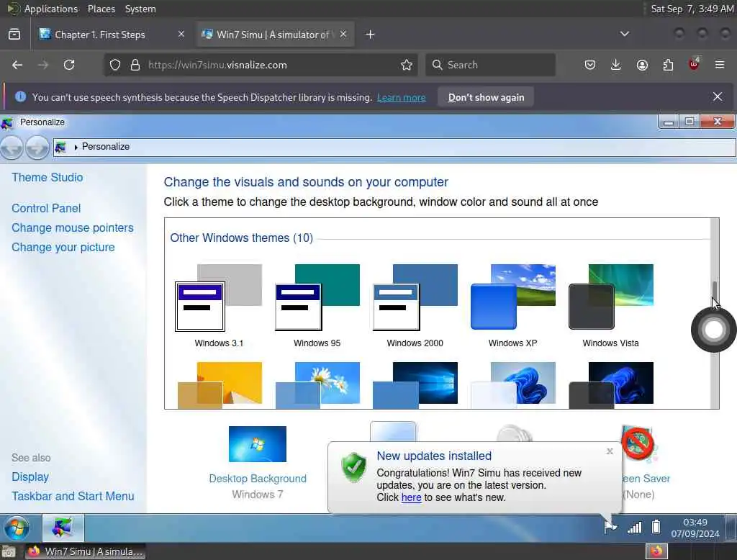Go back in browser history

[x=17, y=65]
